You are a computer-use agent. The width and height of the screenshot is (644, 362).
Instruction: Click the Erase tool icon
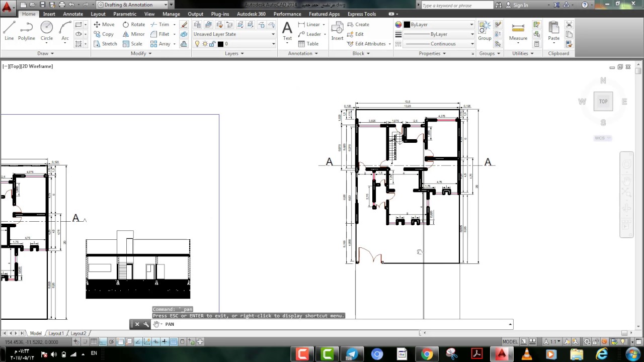tap(184, 24)
